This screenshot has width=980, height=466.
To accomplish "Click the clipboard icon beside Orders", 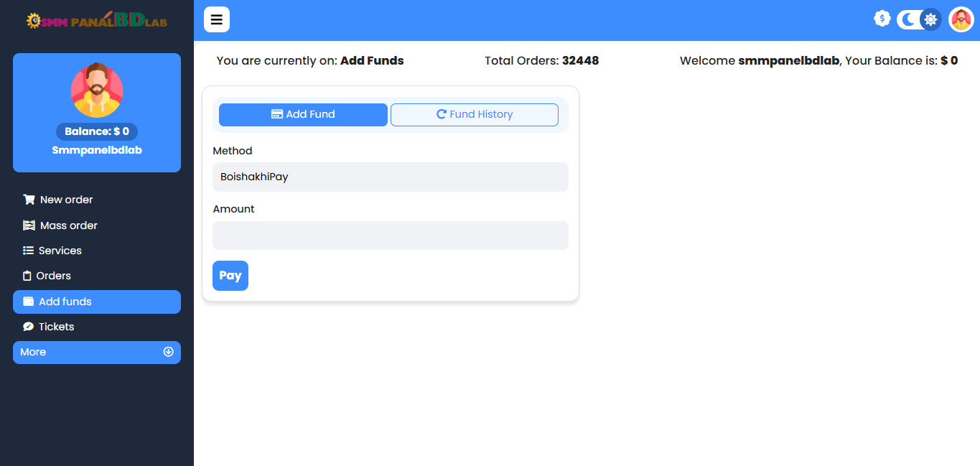I will [x=27, y=276].
